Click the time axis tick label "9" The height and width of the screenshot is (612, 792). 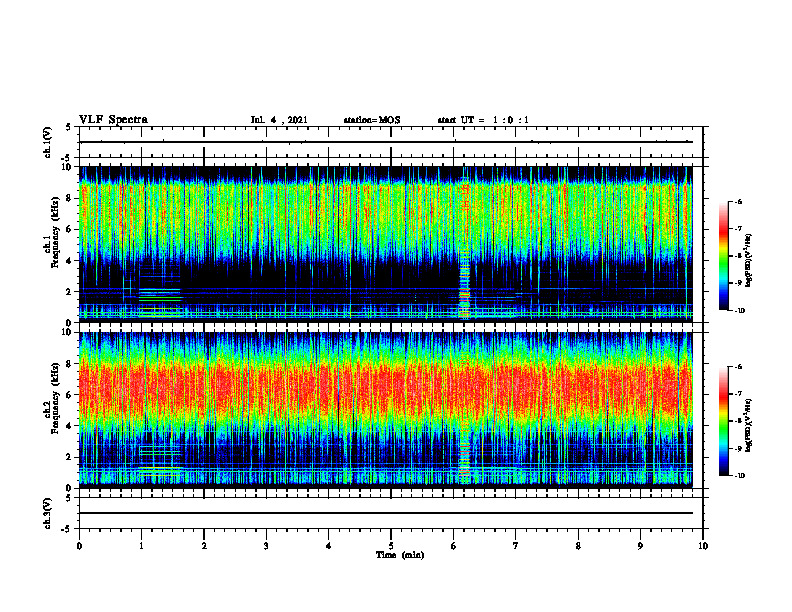(x=640, y=546)
